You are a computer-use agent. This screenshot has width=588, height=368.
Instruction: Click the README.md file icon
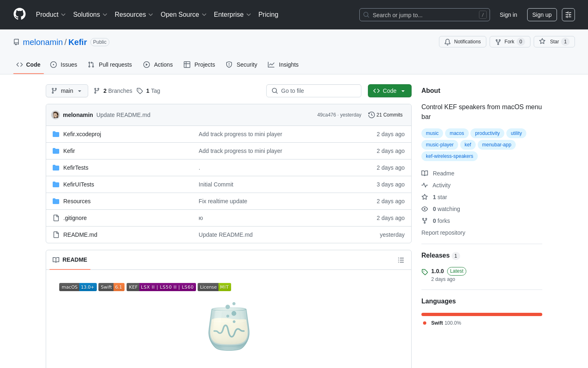[x=56, y=235]
